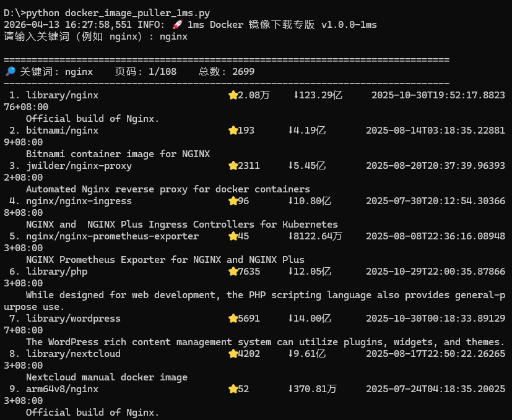
Task: Select the nginx/nginx-ingress result name
Action: pos(79,200)
